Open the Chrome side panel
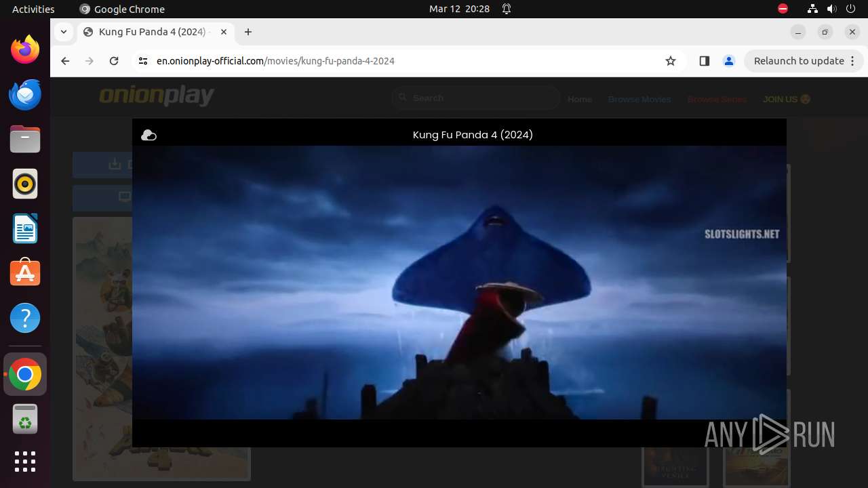The width and height of the screenshot is (868, 488). pos(704,61)
